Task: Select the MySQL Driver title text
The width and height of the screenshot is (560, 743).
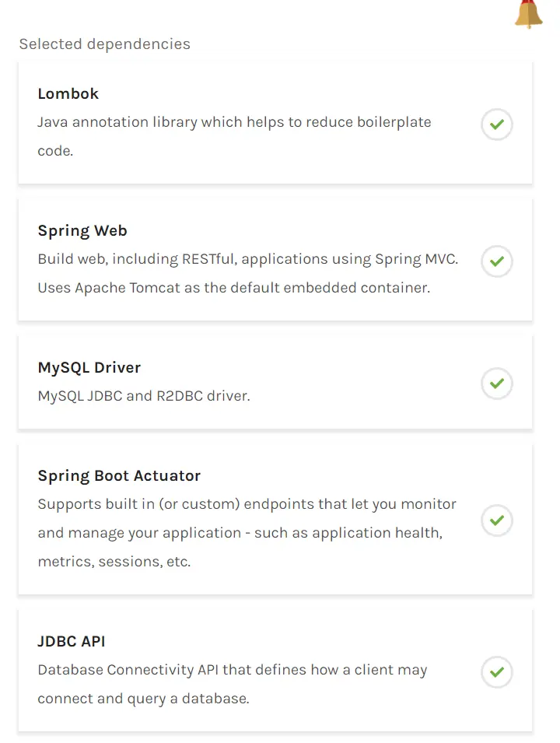Action: [89, 367]
